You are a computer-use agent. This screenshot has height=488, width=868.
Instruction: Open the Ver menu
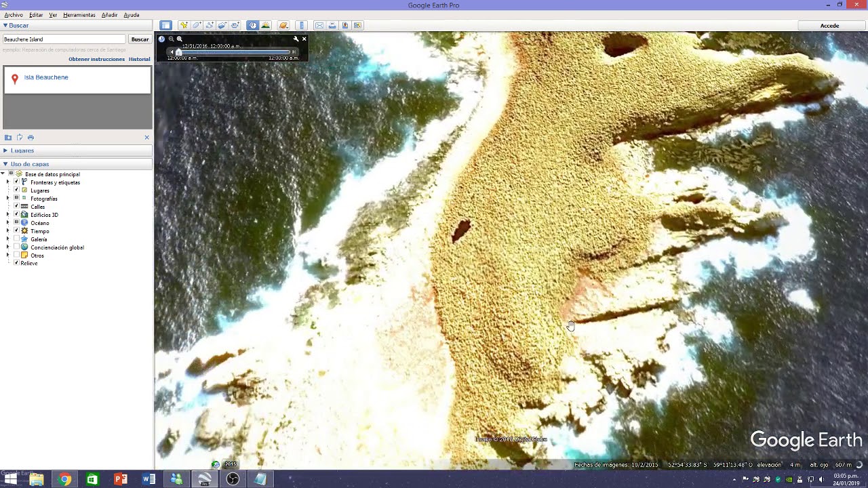[53, 15]
